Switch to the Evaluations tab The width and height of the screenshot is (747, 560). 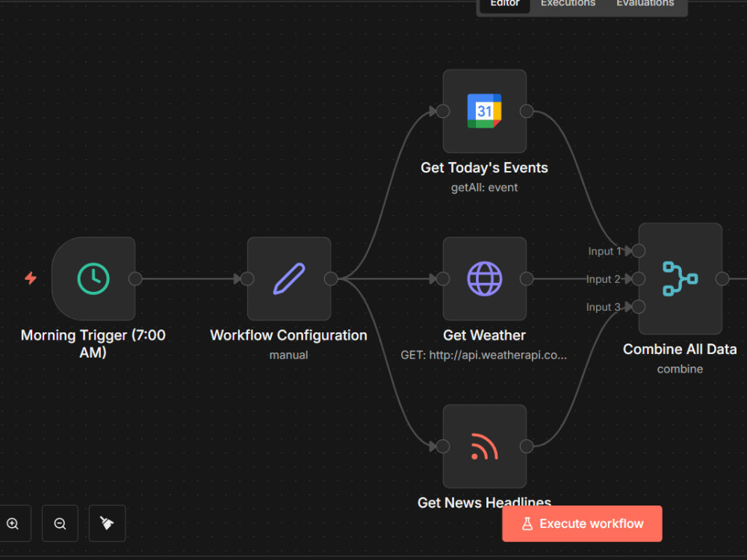click(645, 4)
